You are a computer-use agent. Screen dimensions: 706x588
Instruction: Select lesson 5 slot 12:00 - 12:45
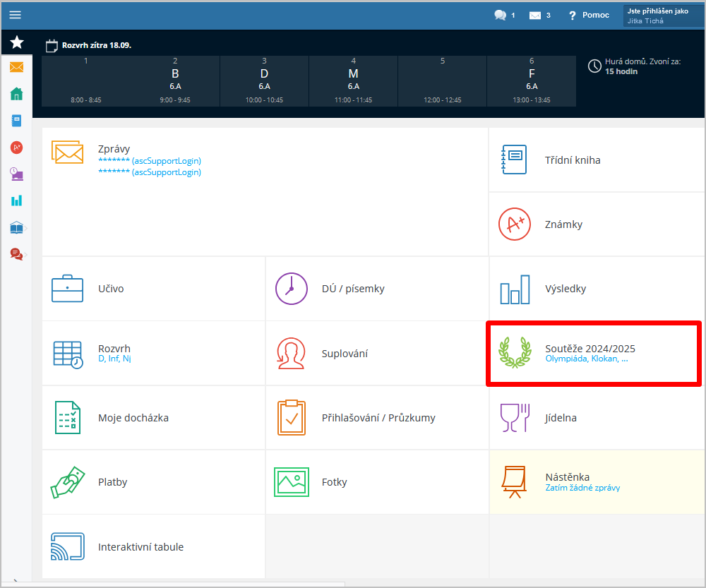[x=443, y=81]
